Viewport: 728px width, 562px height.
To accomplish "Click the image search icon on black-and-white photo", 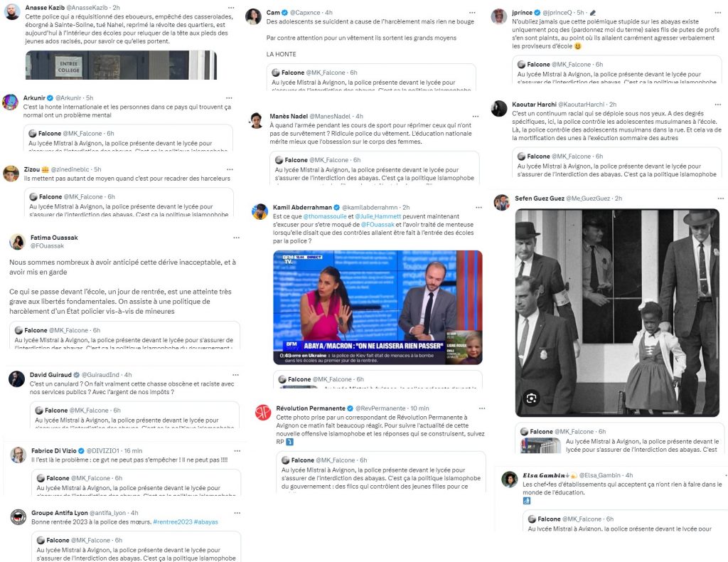I will (x=532, y=398).
